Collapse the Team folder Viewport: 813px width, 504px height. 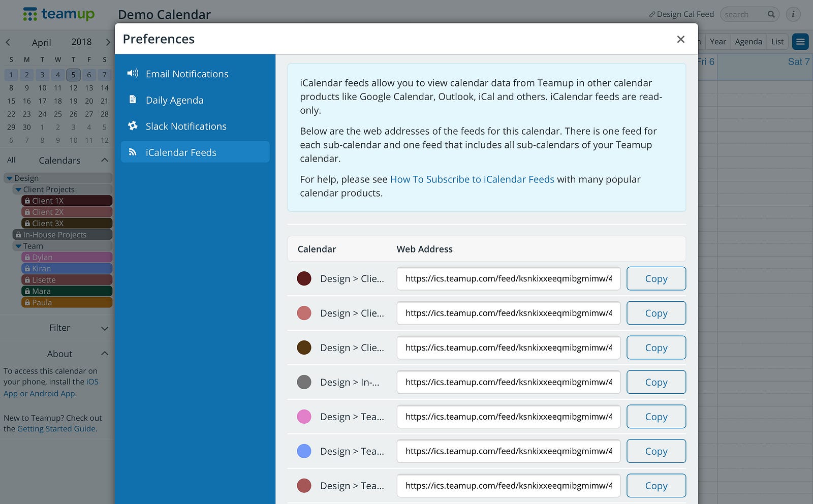click(x=18, y=246)
